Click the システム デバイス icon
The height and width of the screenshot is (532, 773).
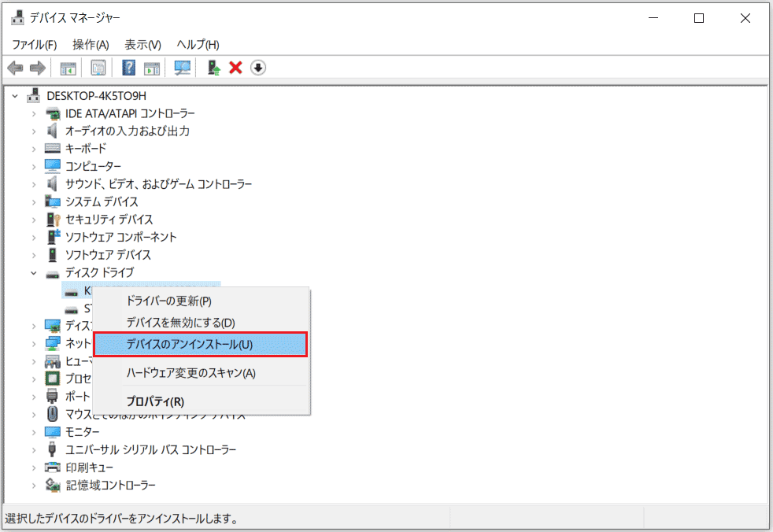[52, 201]
